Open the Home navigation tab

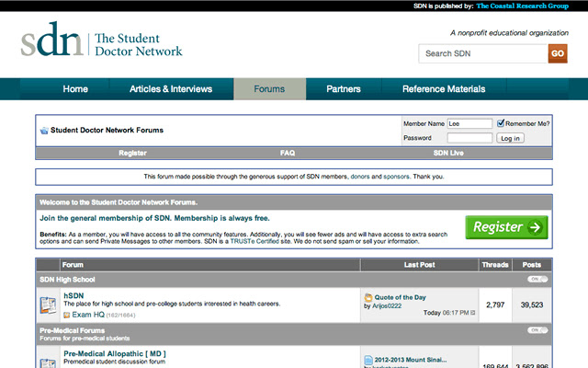pos(75,89)
